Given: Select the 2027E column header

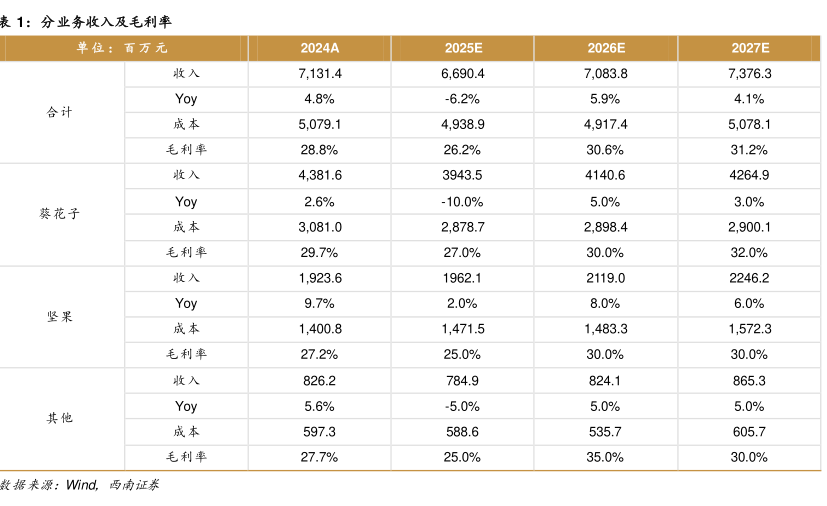Looking at the screenshot, I should point(749,48).
